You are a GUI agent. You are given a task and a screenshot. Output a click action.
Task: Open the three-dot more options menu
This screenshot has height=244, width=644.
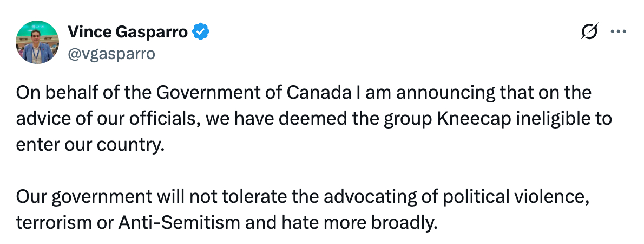click(x=617, y=32)
